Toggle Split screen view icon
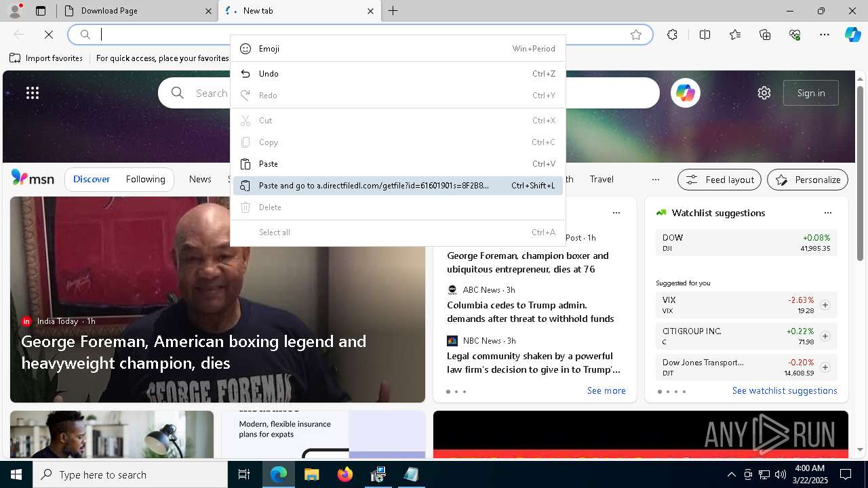 (705, 35)
